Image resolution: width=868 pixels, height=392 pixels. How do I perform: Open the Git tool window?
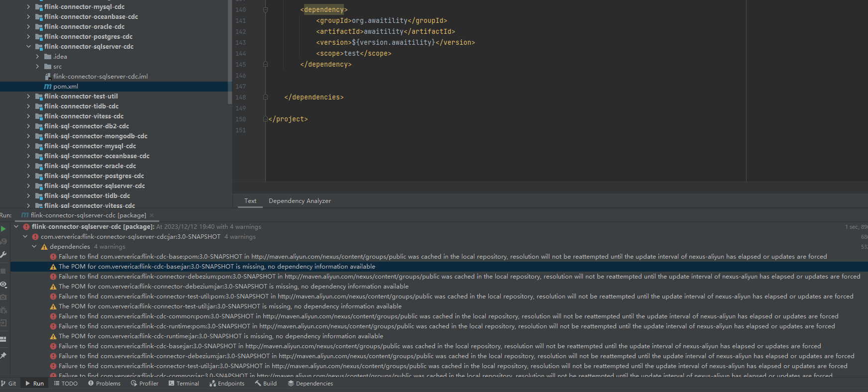(x=8, y=384)
